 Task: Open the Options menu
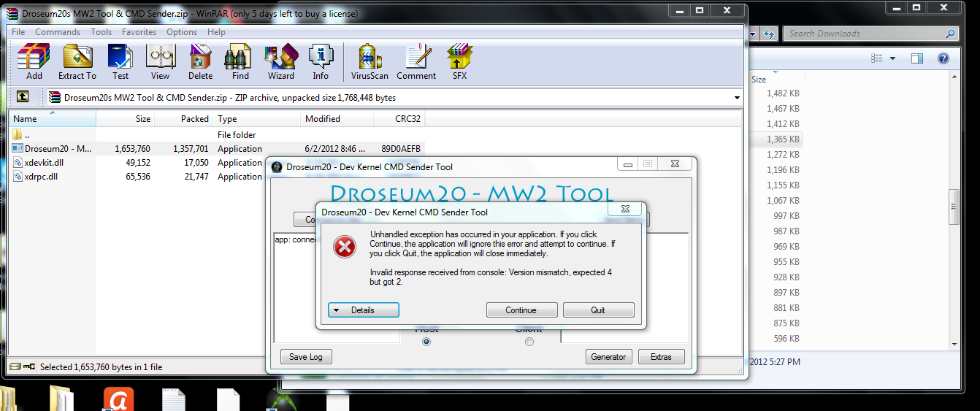pos(182,32)
